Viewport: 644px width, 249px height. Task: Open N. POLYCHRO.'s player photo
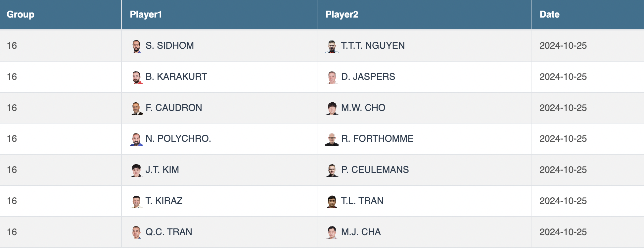coord(136,139)
